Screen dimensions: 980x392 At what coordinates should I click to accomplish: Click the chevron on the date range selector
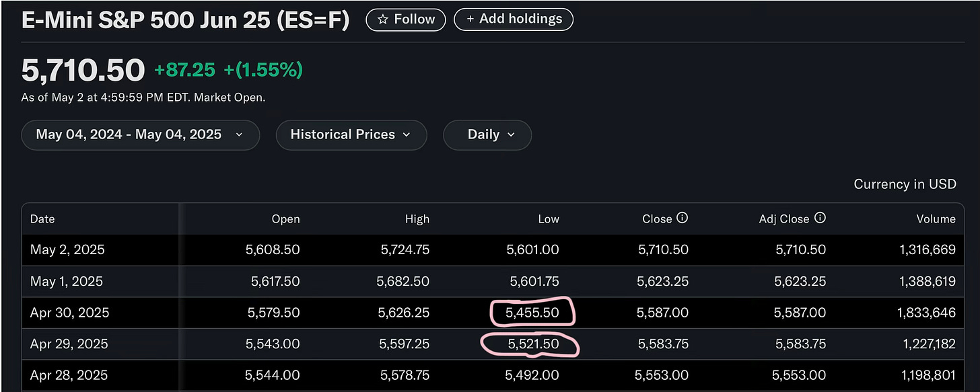(239, 134)
